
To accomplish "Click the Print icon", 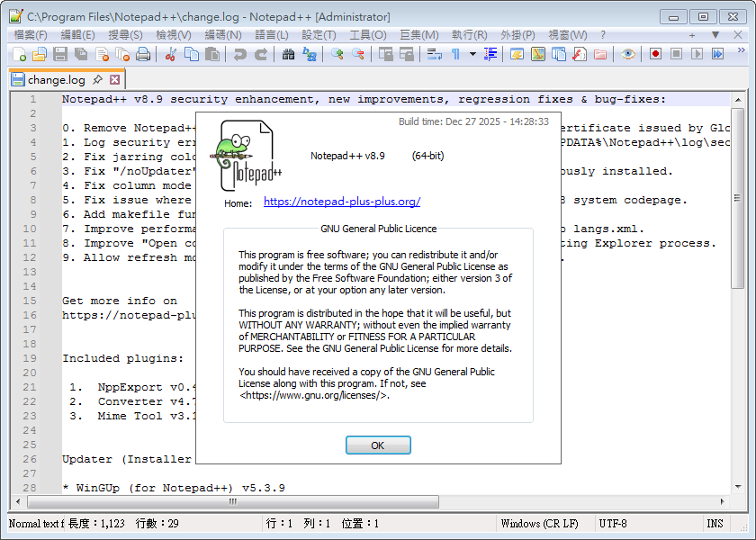I will click(143, 54).
